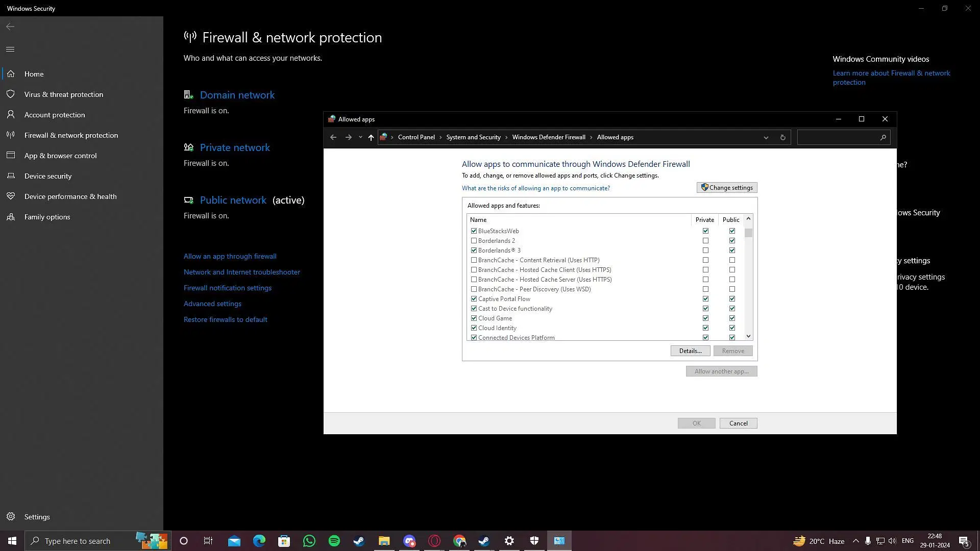
Task: Click the scroll up arrow in apps list
Action: (749, 219)
